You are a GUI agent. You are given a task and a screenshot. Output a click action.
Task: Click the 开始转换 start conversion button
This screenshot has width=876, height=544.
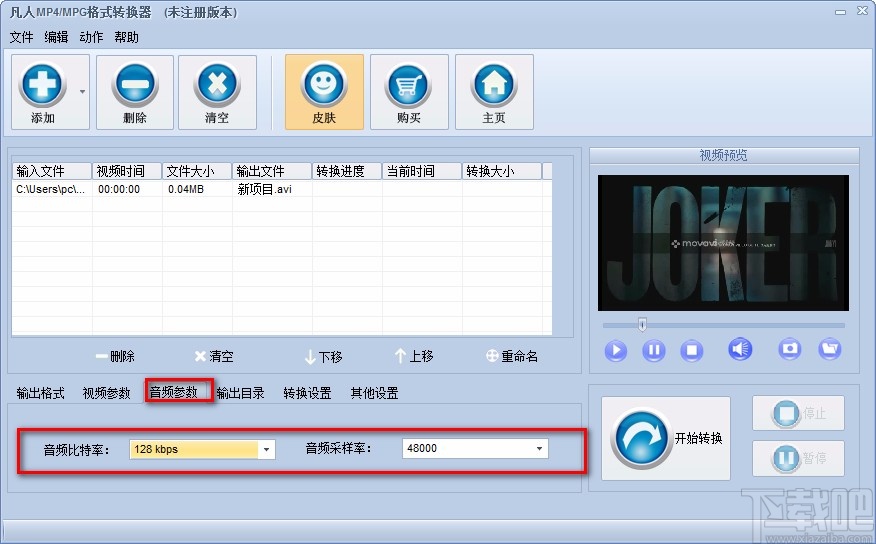[x=666, y=438]
